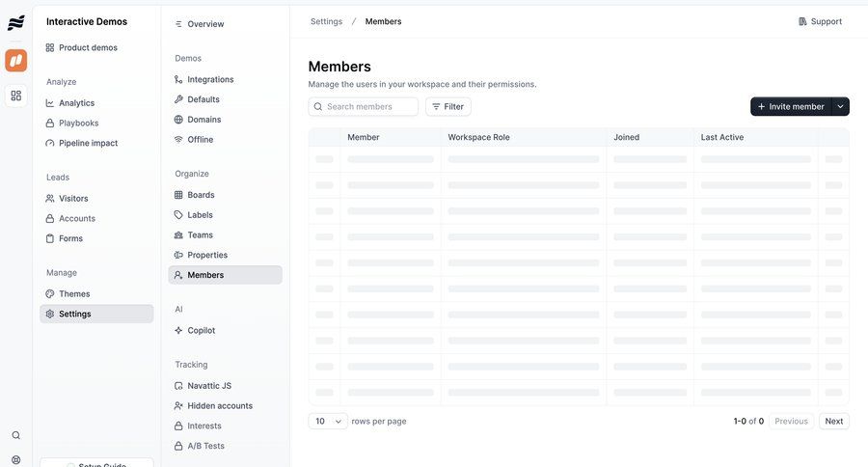This screenshot has width=868, height=467.
Task: Click the Settings breadcrumb link
Action: pos(326,21)
